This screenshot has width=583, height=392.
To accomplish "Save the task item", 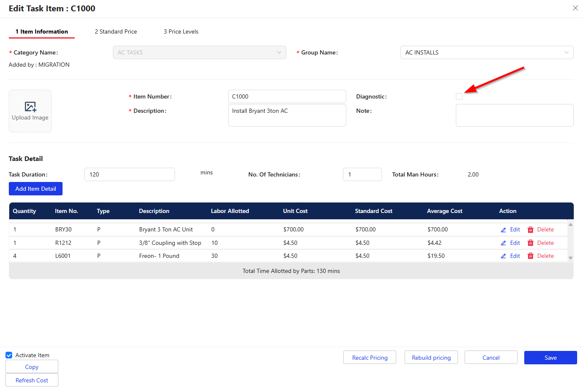I will pyautogui.click(x=551, y=358).
